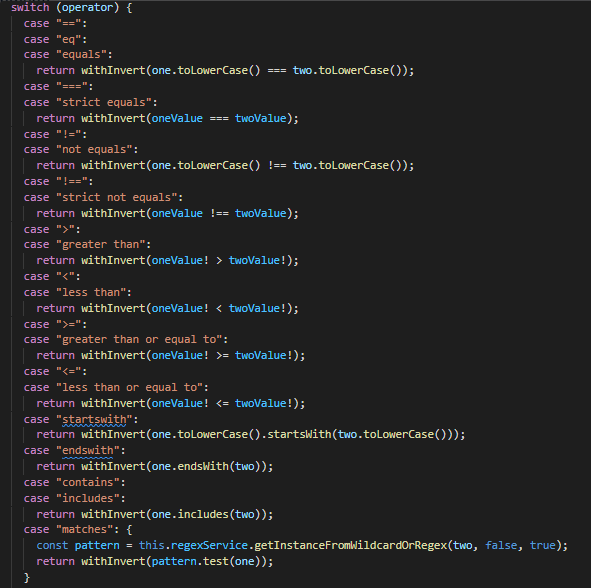Click the "===" case string

pyautogui.click(x=72, y=87)
